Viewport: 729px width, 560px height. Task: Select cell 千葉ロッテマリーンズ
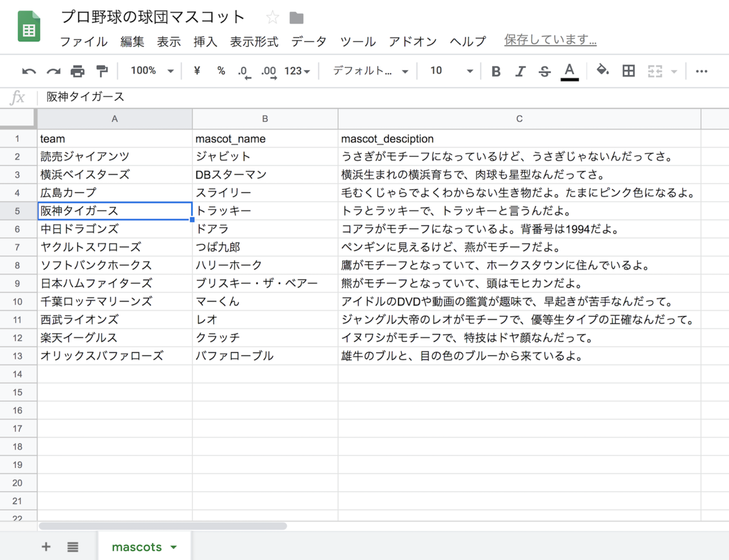(x=115, y=301)
